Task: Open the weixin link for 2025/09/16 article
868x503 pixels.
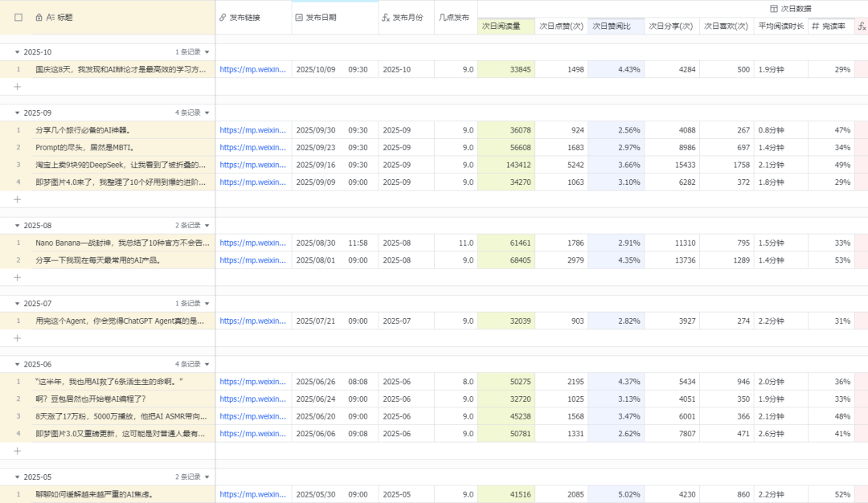Action: (253, 165)
